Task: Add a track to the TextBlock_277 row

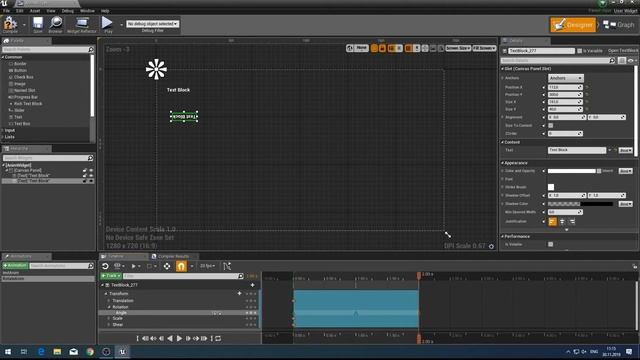Action: (253, 285)
